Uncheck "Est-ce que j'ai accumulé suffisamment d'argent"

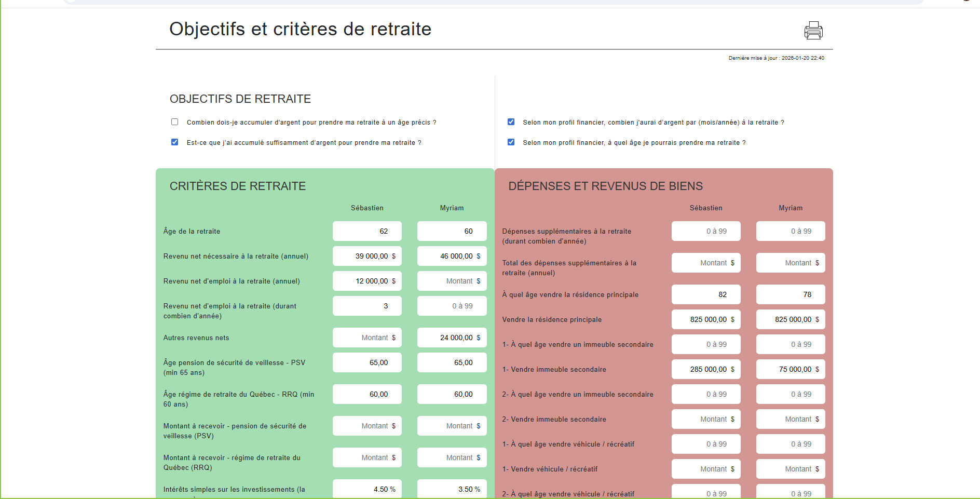pos(174,142)
